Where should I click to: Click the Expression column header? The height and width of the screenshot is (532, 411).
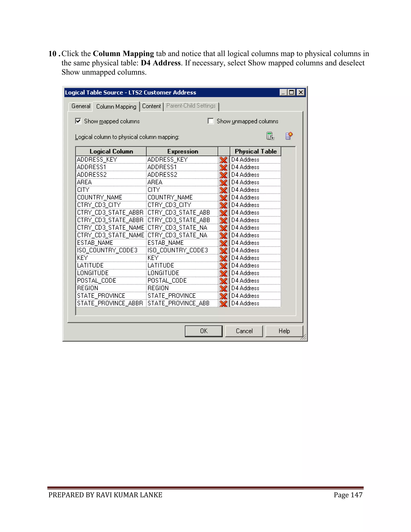pos(182,151)
